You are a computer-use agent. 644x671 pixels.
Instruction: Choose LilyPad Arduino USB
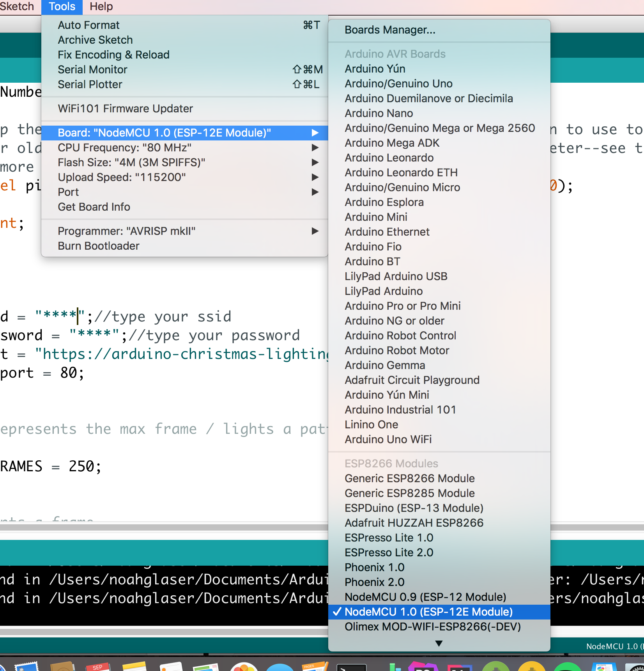439,276
